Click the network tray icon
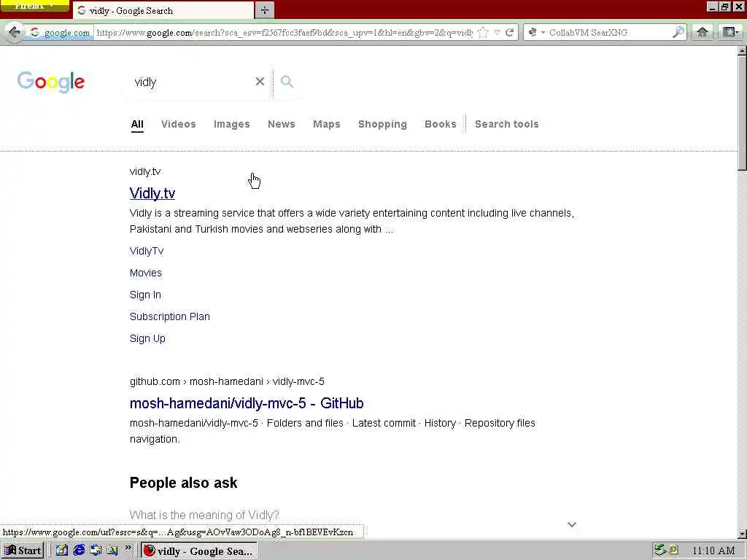 [659, 550]
